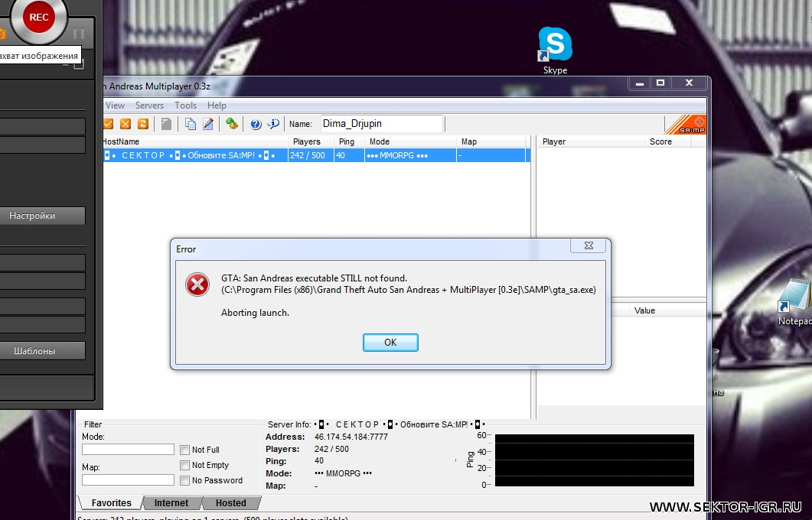Image resolution: width=812 pixels, height=520 pixels.
Task: Switch to the Hosted tab
Action: click(x=231, y=503)
